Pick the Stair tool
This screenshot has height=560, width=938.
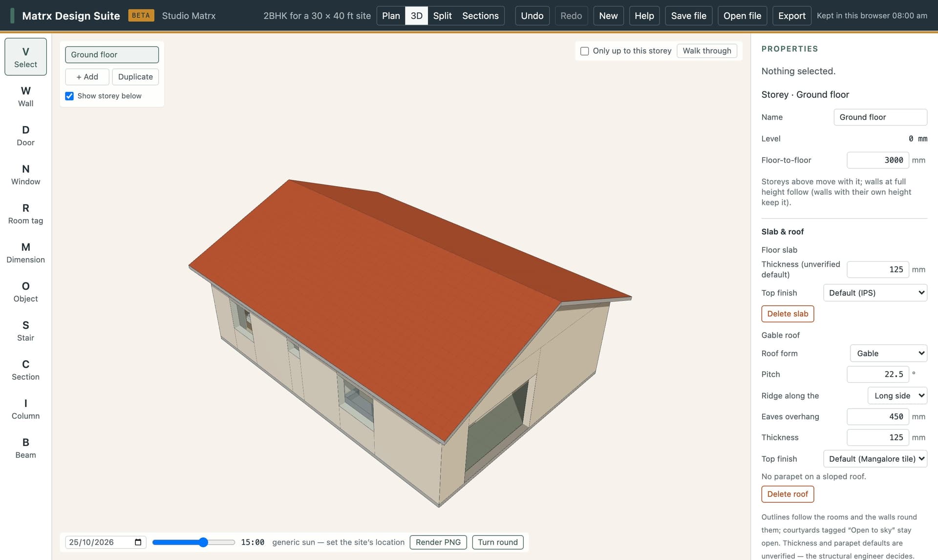25,331
